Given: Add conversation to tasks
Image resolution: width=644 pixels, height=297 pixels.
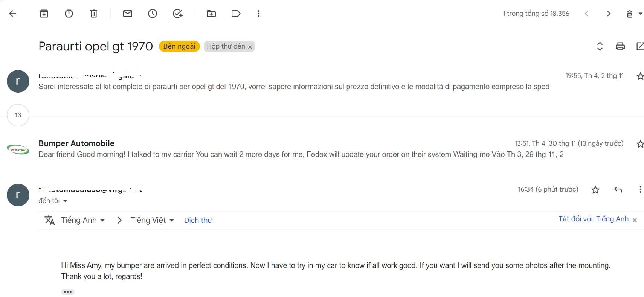Looking at the screenshot, I should pos(177,14).
